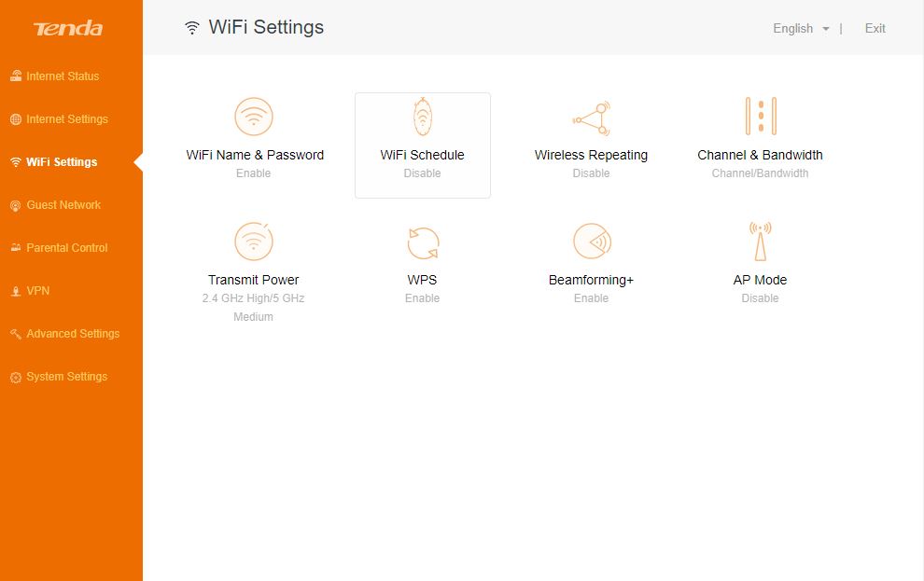This screenshot has height=581, width=924.
Task: Open the Wireless Repeating icon
Action: pos(591,118)
